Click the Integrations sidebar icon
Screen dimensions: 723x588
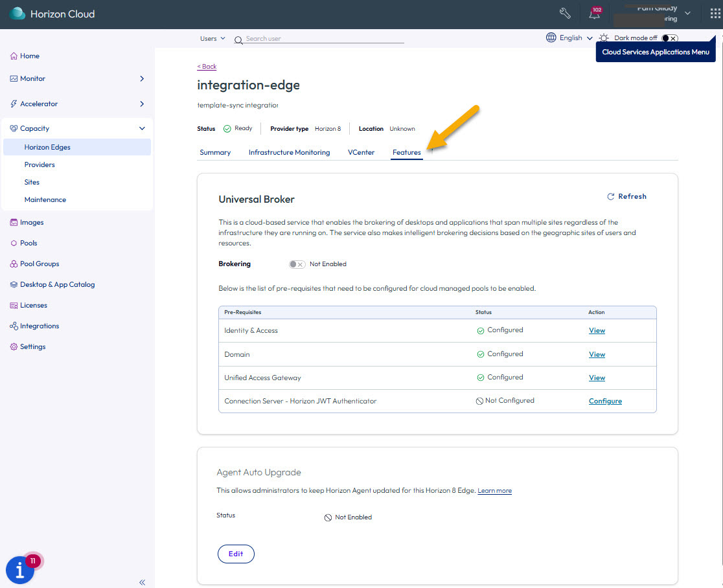pyautogui.click(x=14, y=326)
